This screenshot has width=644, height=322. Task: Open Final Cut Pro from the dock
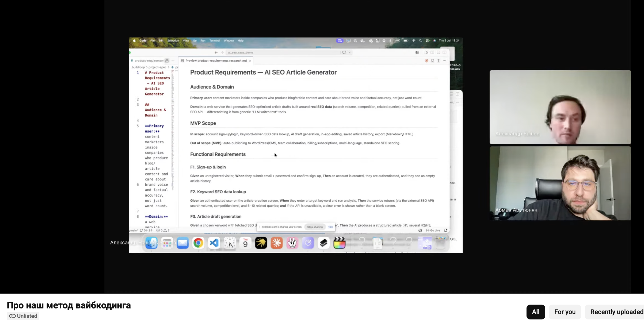pyautogui.click(x=339, y=243)
